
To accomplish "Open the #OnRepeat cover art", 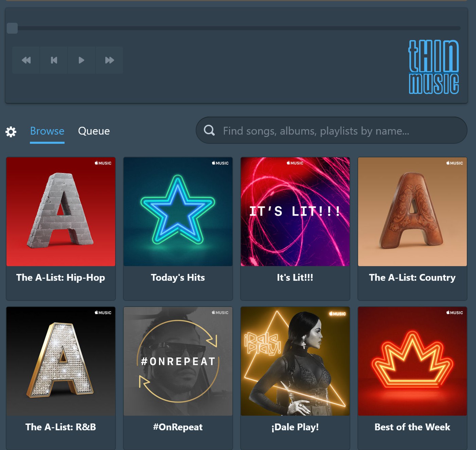I will pyautogui.click(x=178, y=361).
